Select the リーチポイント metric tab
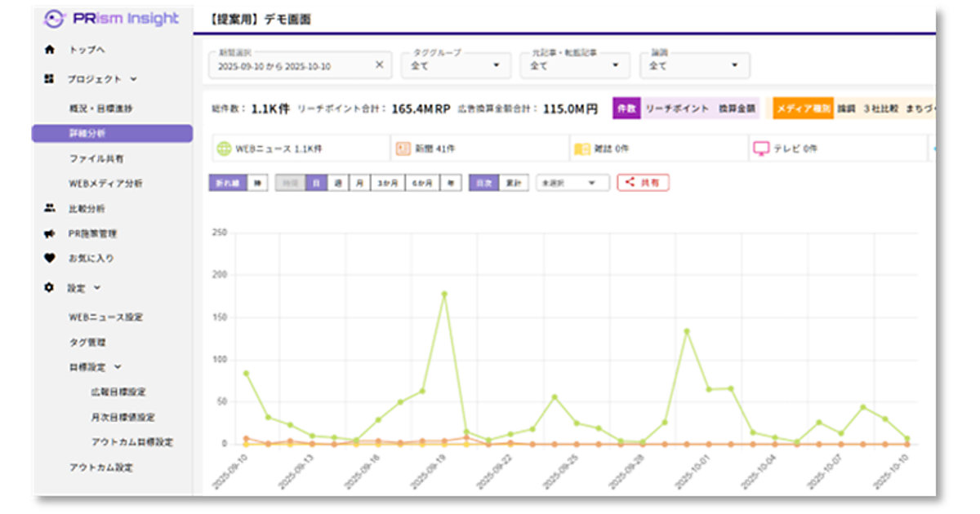 click(x=676, y=108)
